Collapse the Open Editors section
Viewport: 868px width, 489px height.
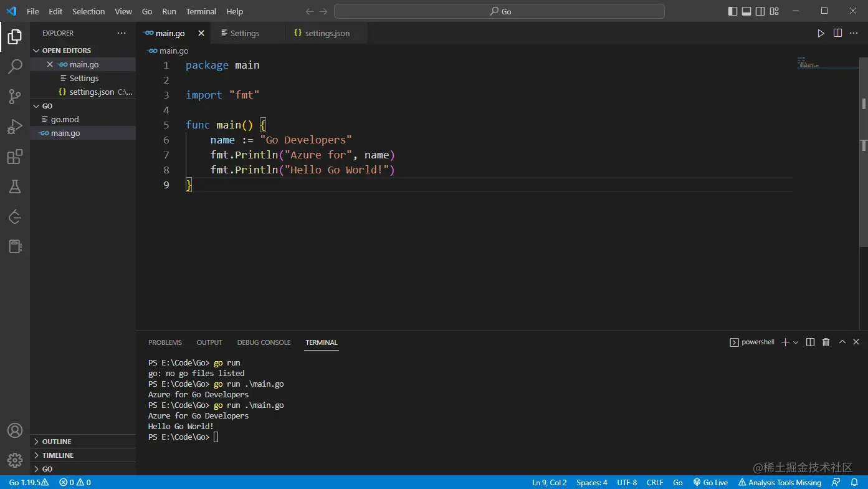tap(83, 51)
